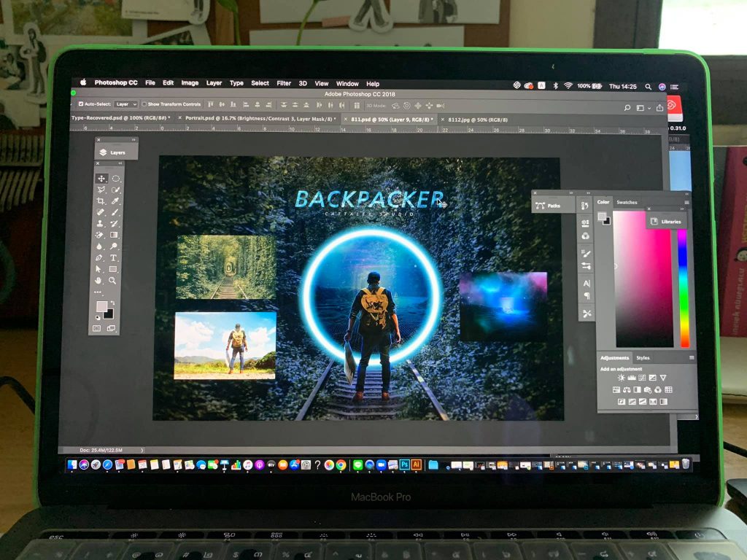Select the Zoom tool in the toolbox
Image resolution: width=747 pixels, height=560 pixels.
[113, 280]
